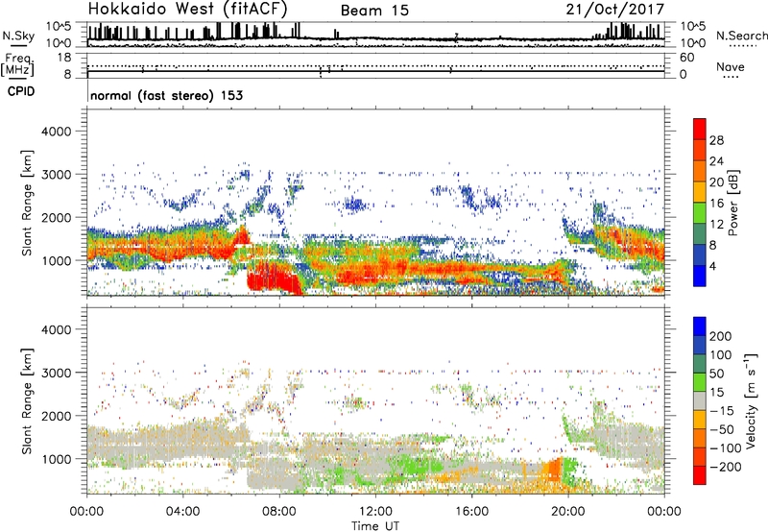Click the date '21/Oct/2017'
This screenshot has width=768, height=532.
point(615,10)
